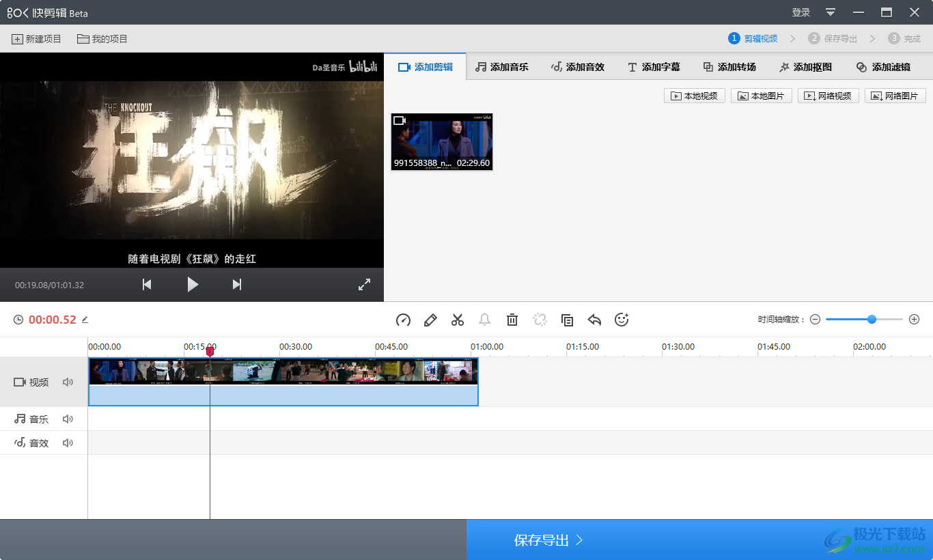Click the zoom out minus icon
This screenshot has height=560, width=933.
click(815, 320)
